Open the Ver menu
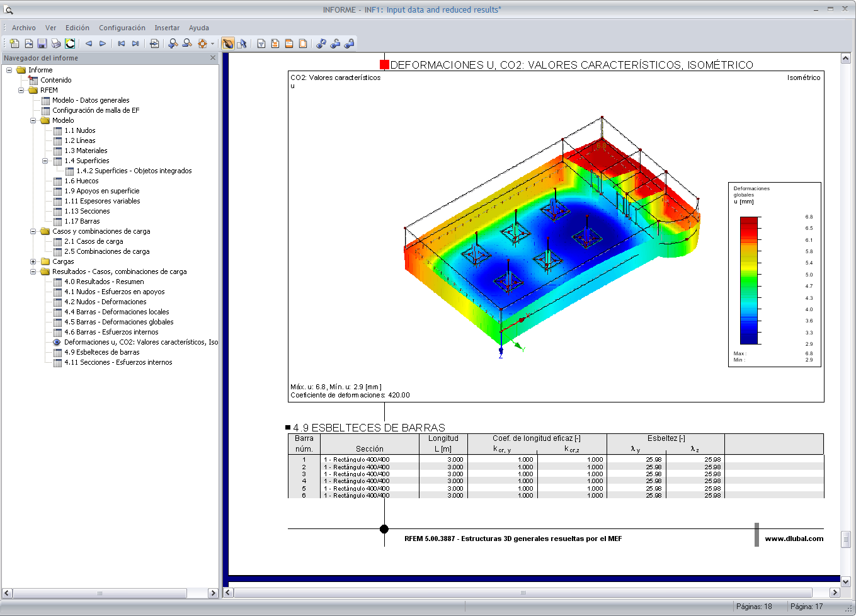Screen dimensions: 856x616 [50, 28]
